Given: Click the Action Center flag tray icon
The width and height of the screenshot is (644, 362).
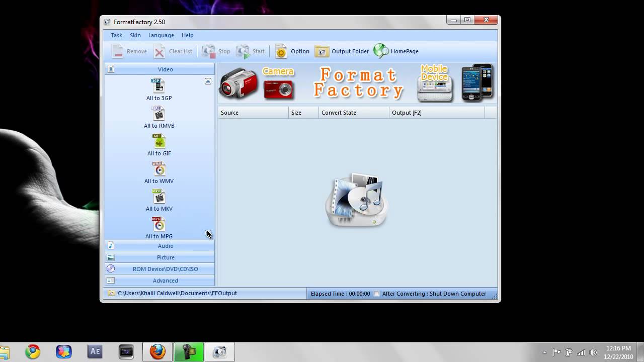Looking at the screenshot, I should [x=557, y=352].
